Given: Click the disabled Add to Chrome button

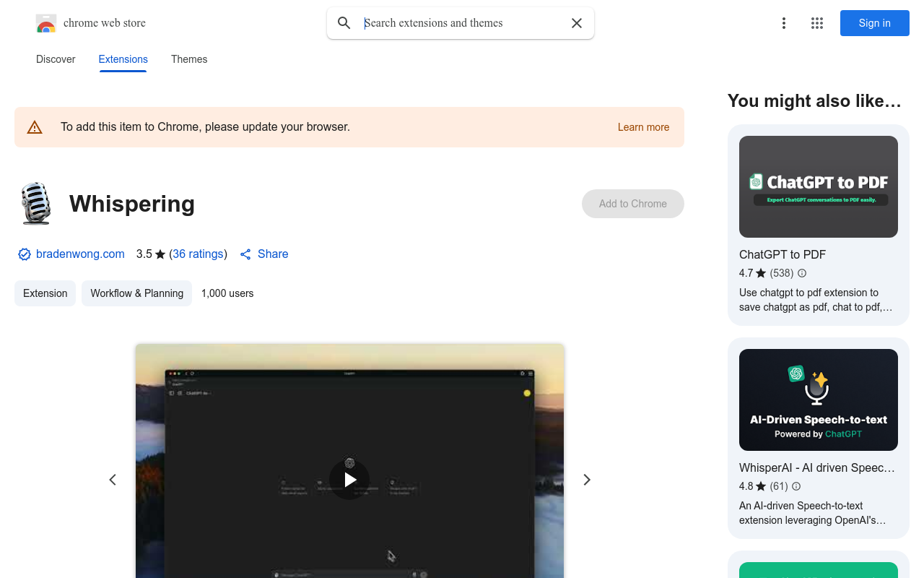Looking at the screenshot, I should click(633, 204).
